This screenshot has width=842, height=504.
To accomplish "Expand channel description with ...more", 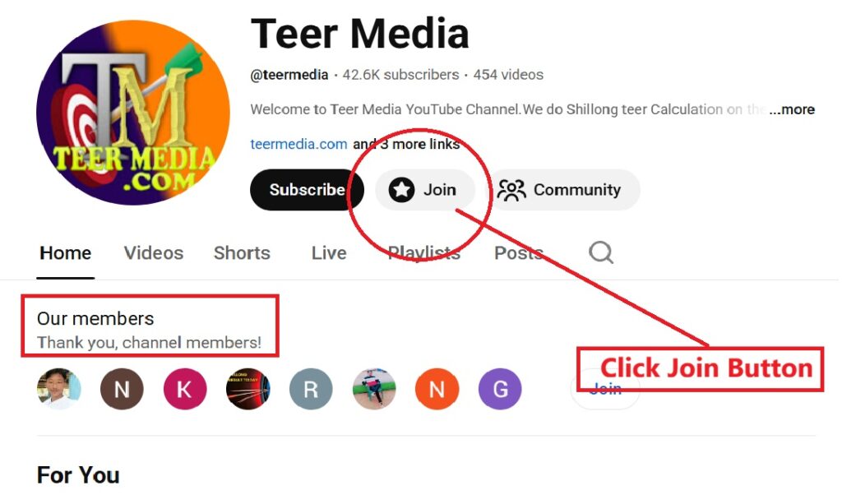I will tap(792, 109).
